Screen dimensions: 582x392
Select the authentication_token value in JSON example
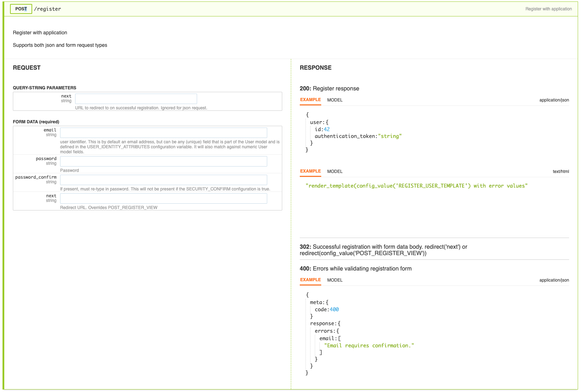point(390,136)
